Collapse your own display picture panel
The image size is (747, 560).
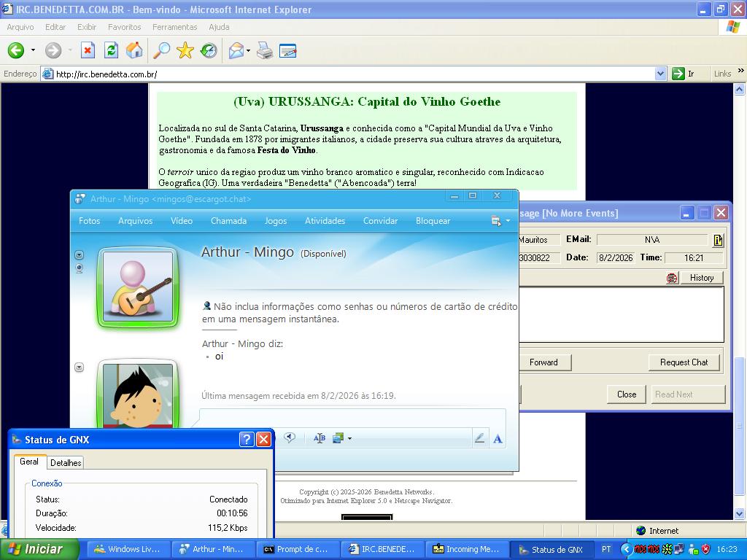point(80,367)
